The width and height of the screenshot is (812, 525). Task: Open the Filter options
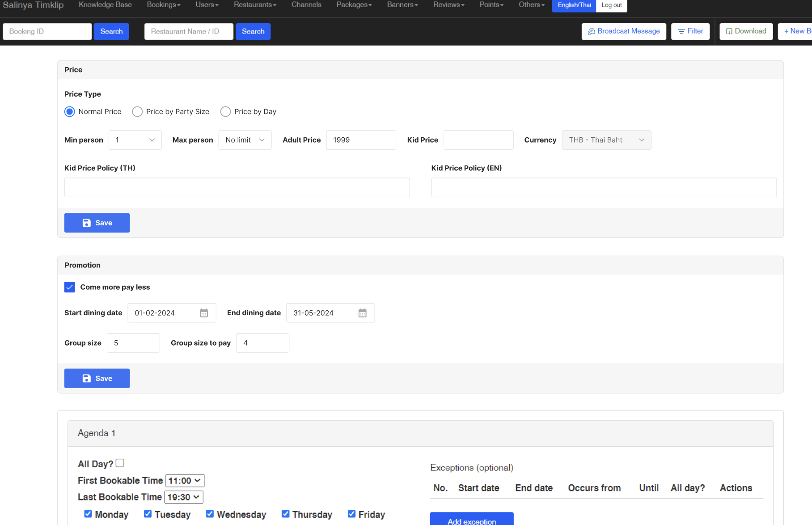tap(690, 31)
